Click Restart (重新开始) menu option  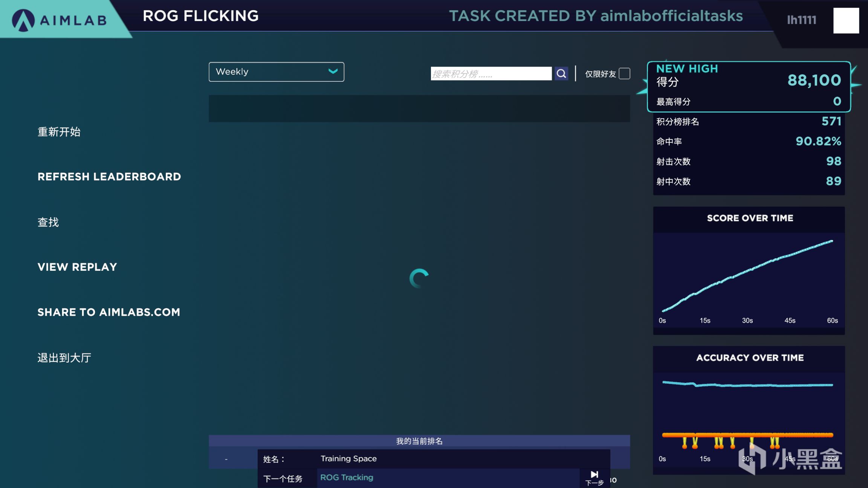point(59,132)
